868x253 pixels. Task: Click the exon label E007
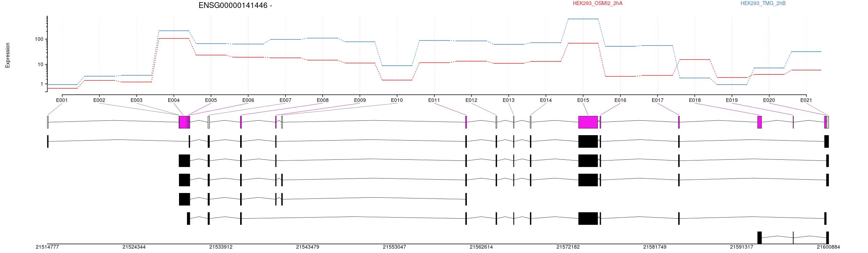pos(285,100)
